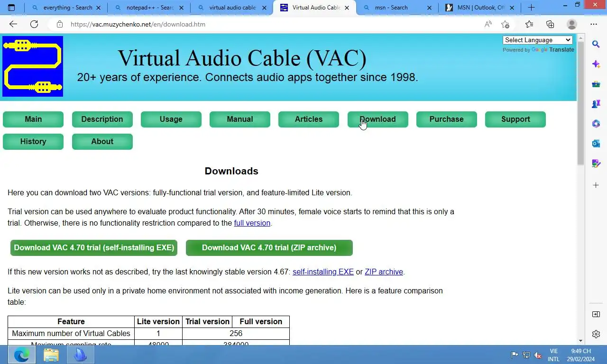The height and width of the screenshot is (364, 607).
Task: Click the muted volume tray icon
Action: 538,355
